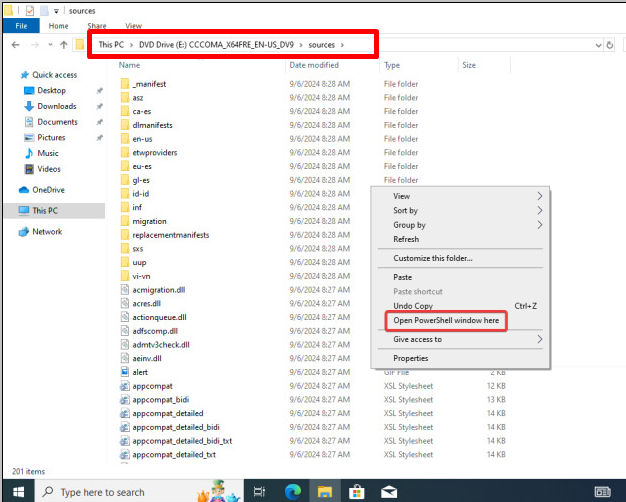The width and height of the screenshot is (626, 502).
Task: Open address bar history dropdown
Action: click(598, 45)
